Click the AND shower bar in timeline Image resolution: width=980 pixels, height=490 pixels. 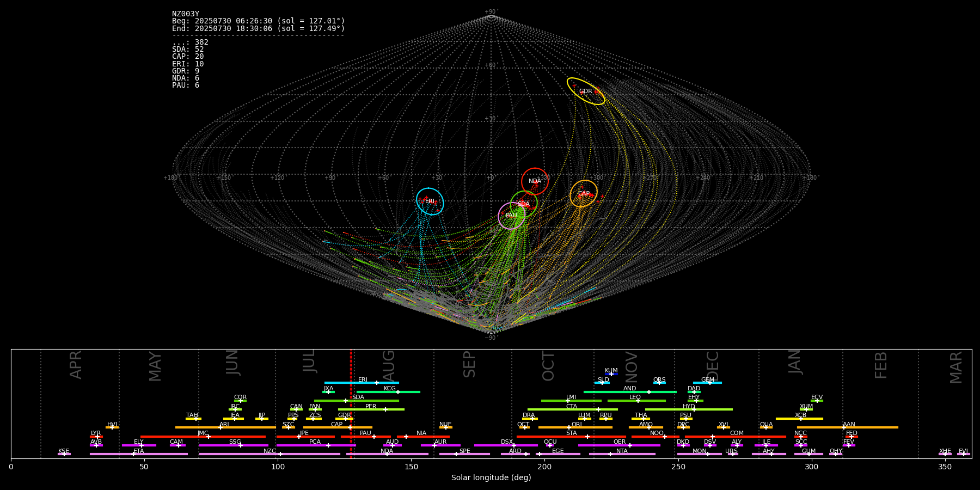coord(630,392)
